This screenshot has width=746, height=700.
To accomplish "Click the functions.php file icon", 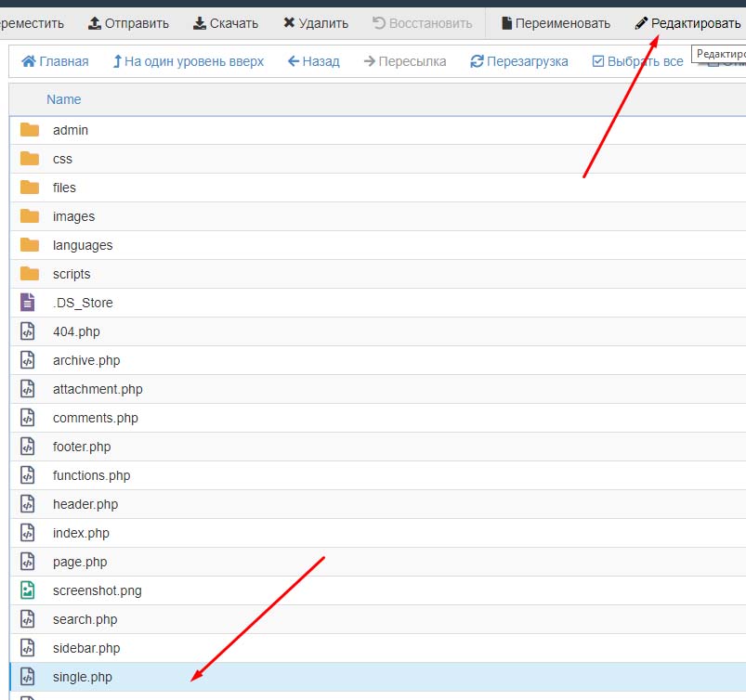I will click(x=28, y=475).
